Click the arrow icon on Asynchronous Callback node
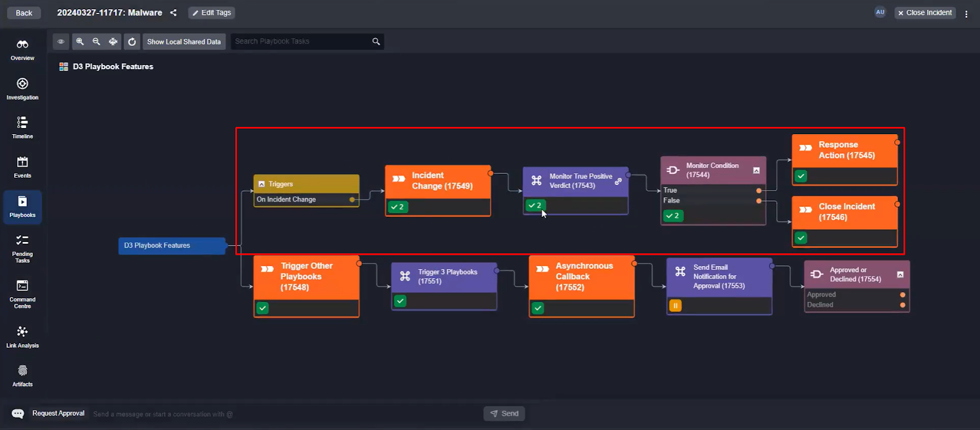This screenshot has height=430, width=980. coord(543,269)
